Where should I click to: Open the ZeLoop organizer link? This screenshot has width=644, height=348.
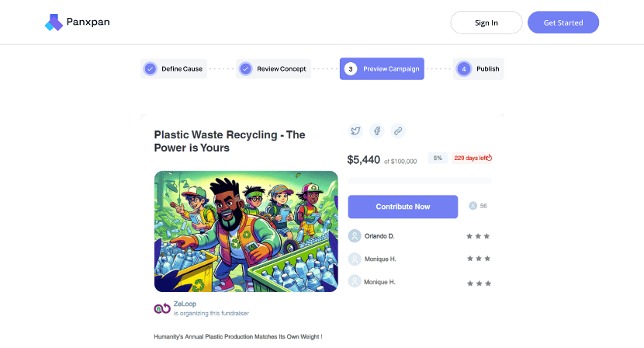(x=185, y=304)
